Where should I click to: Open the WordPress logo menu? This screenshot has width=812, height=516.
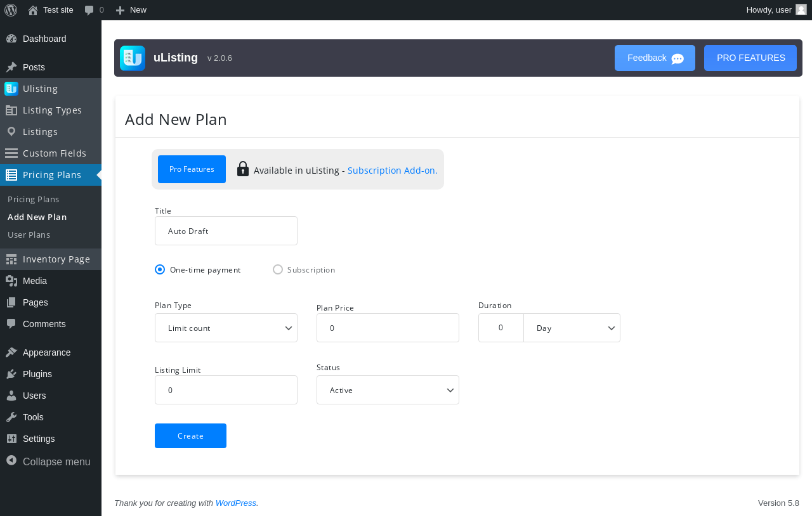11,10
